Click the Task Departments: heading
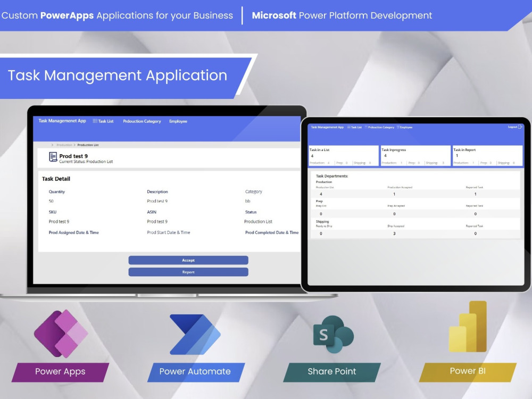The width and height of the screenshot is (532, 399). click(332, 176)
